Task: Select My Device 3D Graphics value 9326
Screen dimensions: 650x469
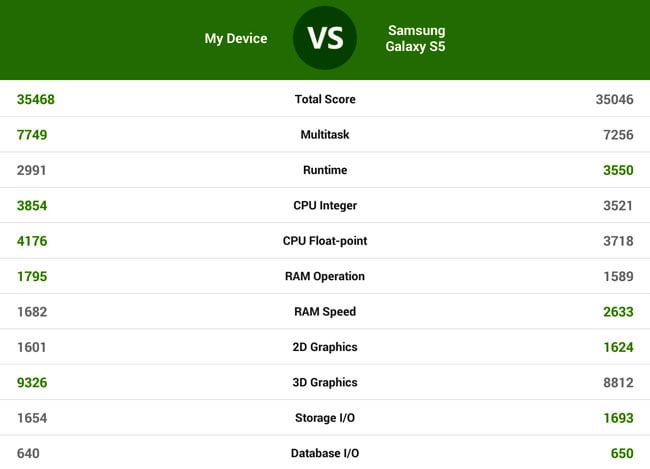Action: point(32,382)
